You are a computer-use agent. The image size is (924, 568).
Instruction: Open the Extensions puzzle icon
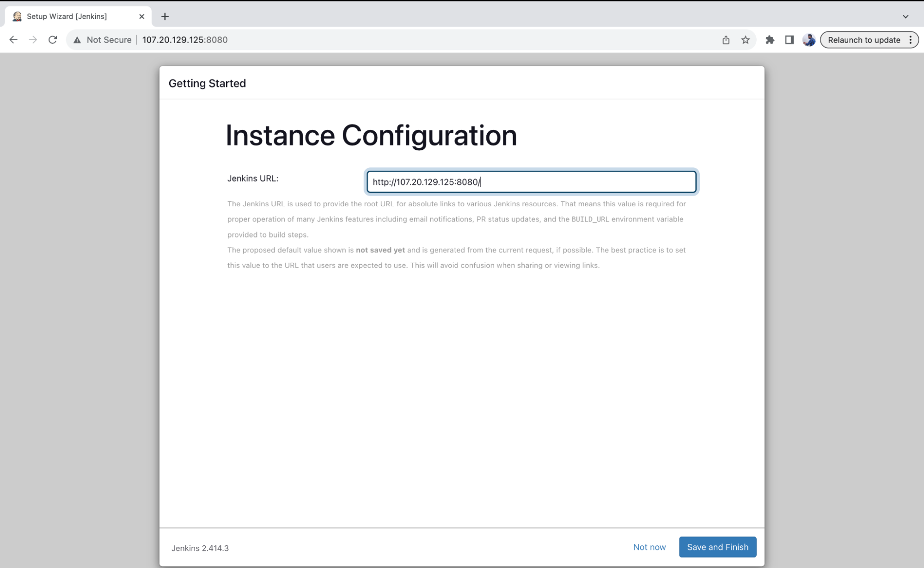click(770, 40)
